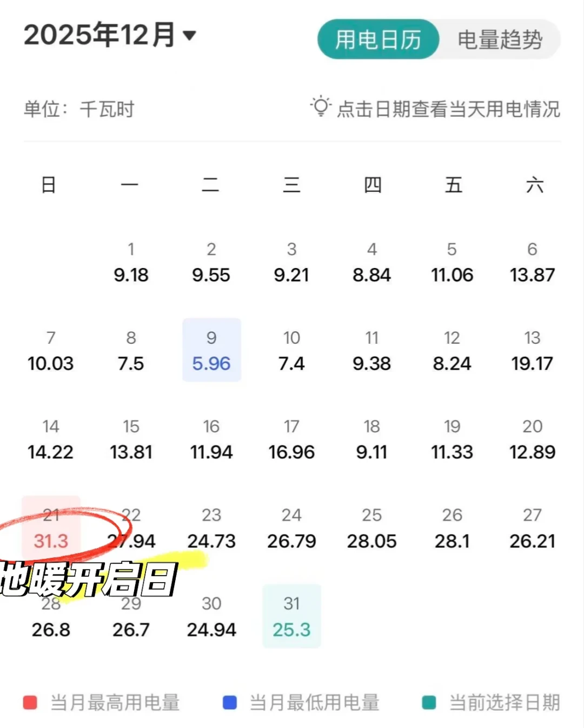The width and height of the screenshot is (584, 728).
Task: Tap the red 当月最高用电量 legend swatch
Action: click(30, 703)
